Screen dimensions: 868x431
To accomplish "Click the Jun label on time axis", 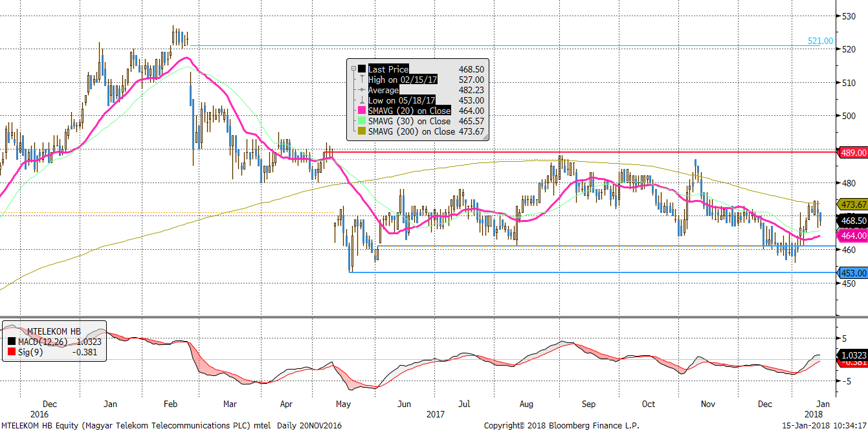I will coord(404,404).
